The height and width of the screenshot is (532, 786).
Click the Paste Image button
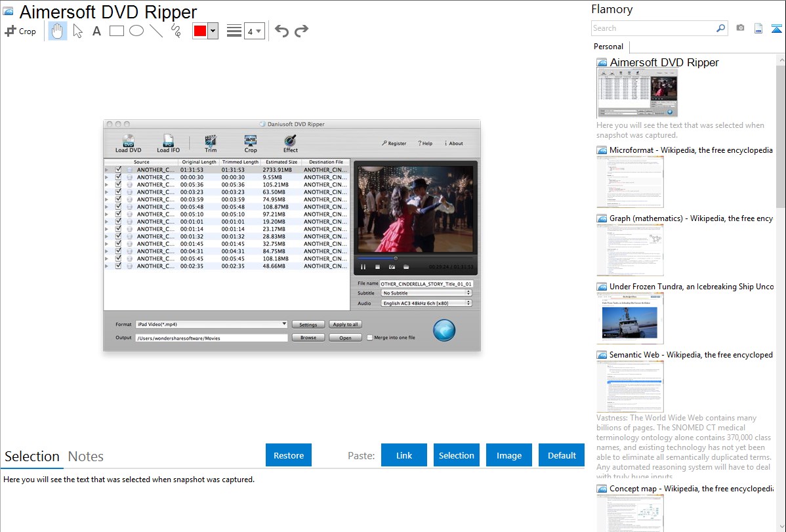[x=509, y=455]
